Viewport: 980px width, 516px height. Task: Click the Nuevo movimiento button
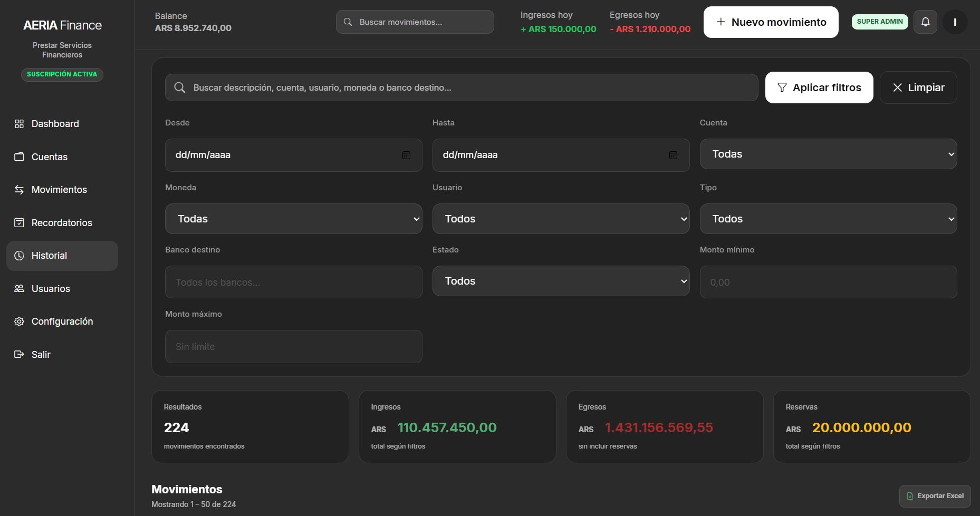point(771,22)
